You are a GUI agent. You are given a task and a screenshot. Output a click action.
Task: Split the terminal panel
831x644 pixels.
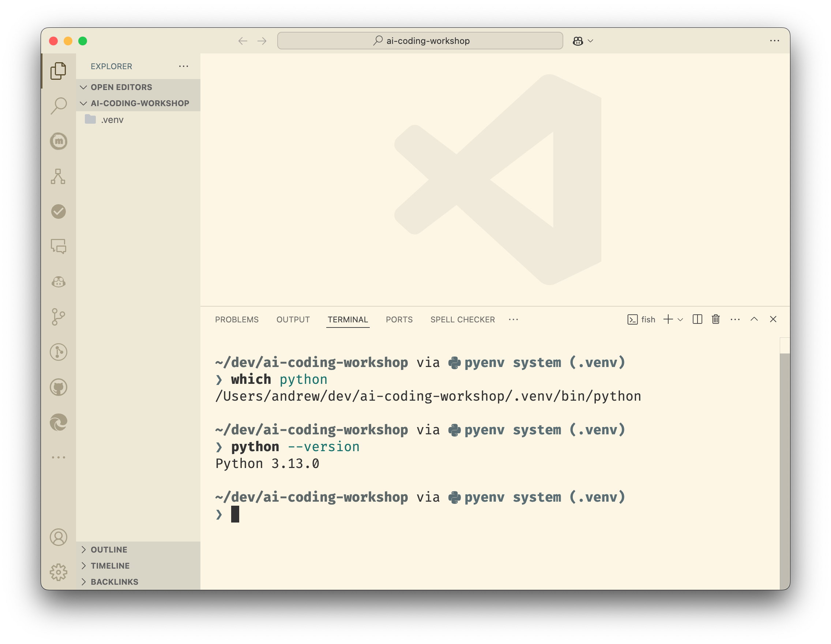click(697, 319)
